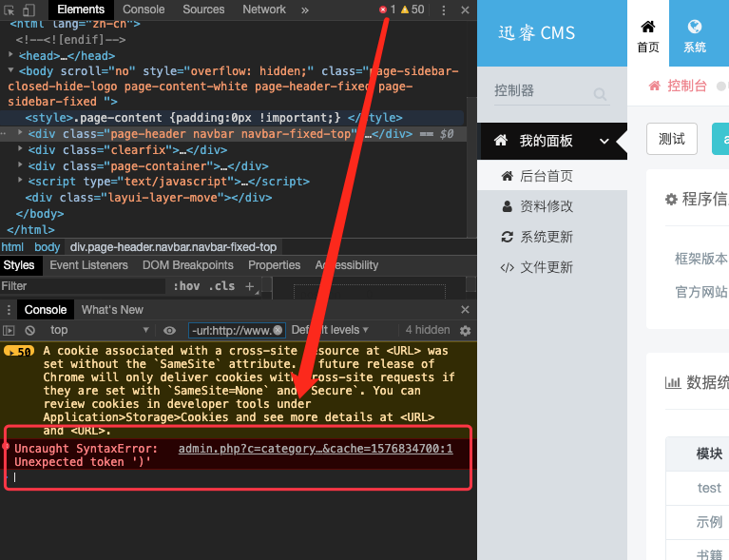Open the 首页 home nav item
This screenshot has width=729, height=560.
[648, 36]
